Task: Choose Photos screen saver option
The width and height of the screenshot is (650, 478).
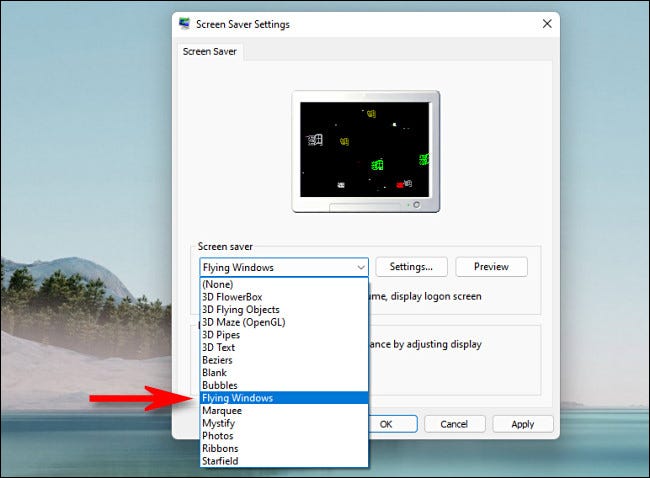Action: pos(284,436)
